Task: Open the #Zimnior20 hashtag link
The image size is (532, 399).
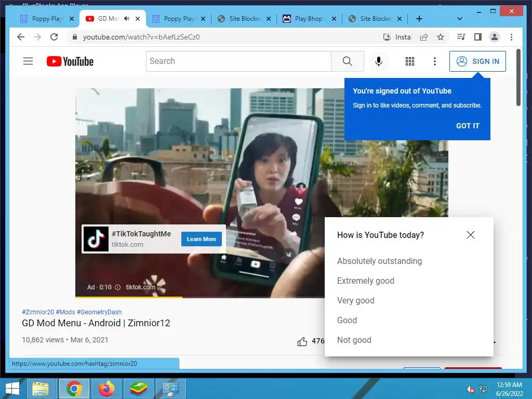Action: pos(38,312)
